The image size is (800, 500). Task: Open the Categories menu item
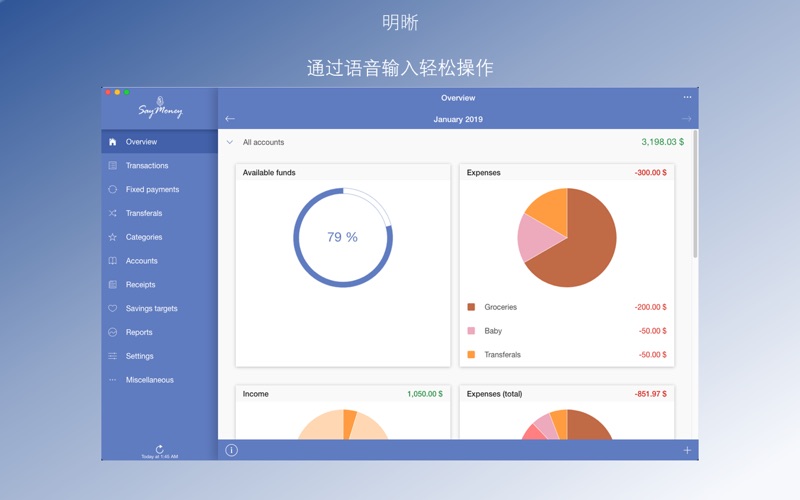point(160,237)
